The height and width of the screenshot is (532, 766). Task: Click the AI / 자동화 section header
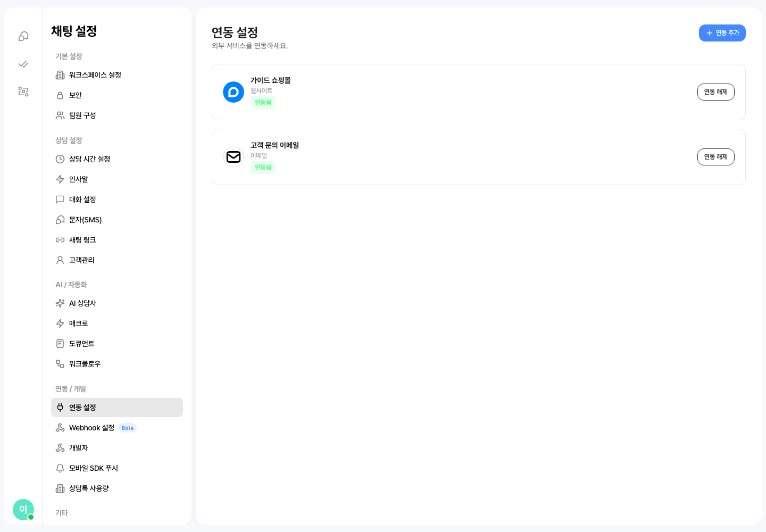pos(71,285)
